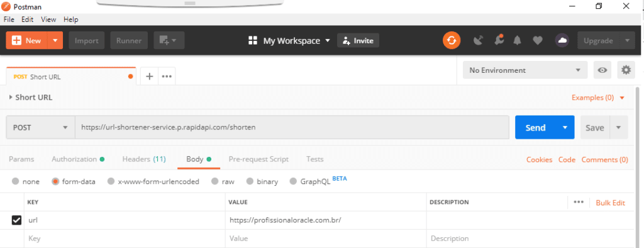Click the Invite button
The image size is (644, 248).
tap(358, 41)
